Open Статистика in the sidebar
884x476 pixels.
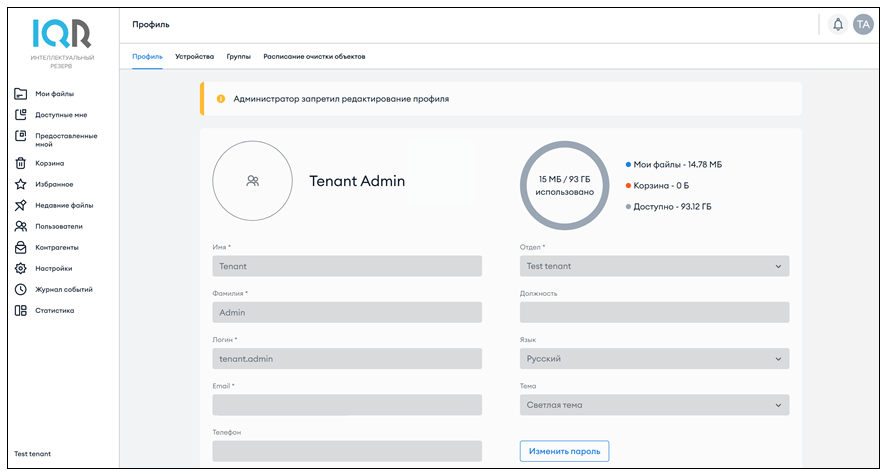(55, 310)
